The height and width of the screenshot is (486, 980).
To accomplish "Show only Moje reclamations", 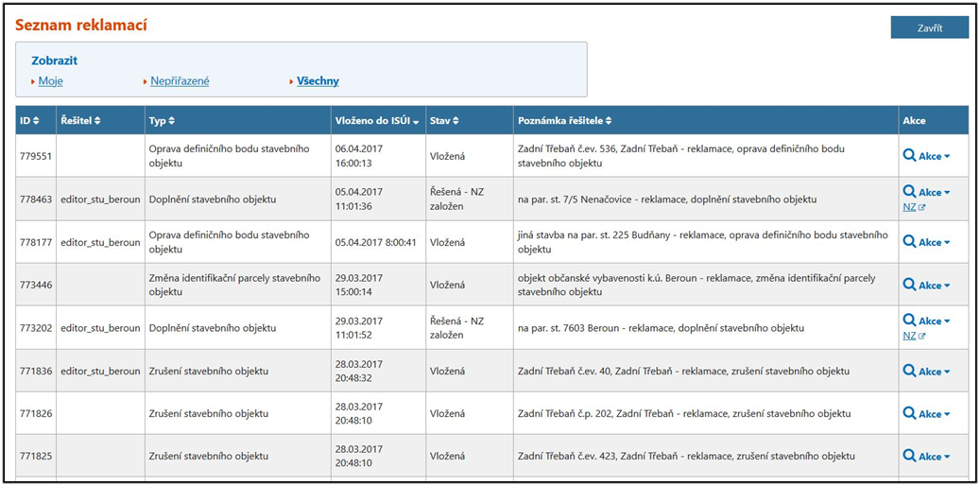I will pyautogui.click(x=50, y=81).
